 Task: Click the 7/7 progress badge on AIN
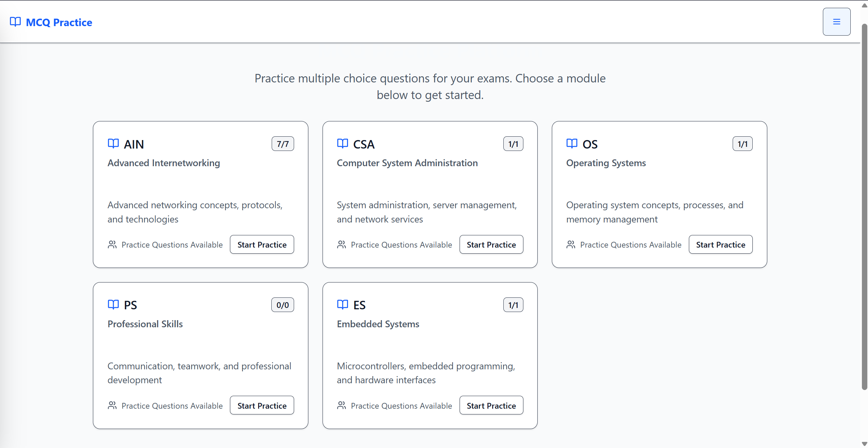(x=282, y=143)
